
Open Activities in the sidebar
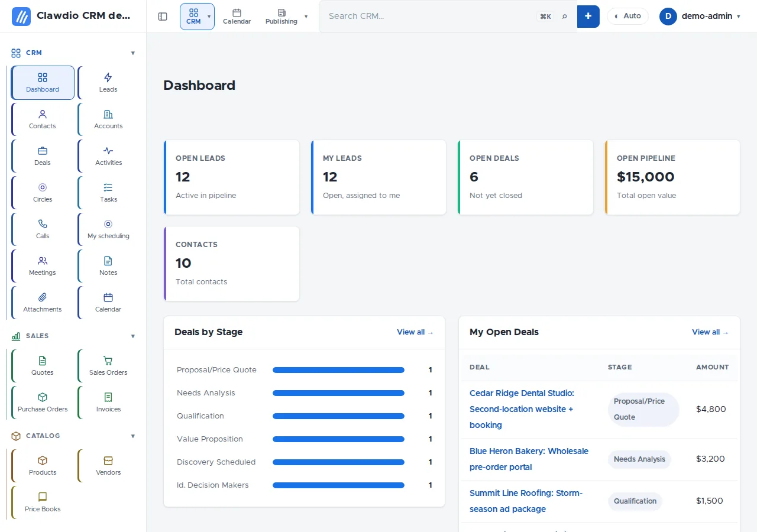coord(108,156)
